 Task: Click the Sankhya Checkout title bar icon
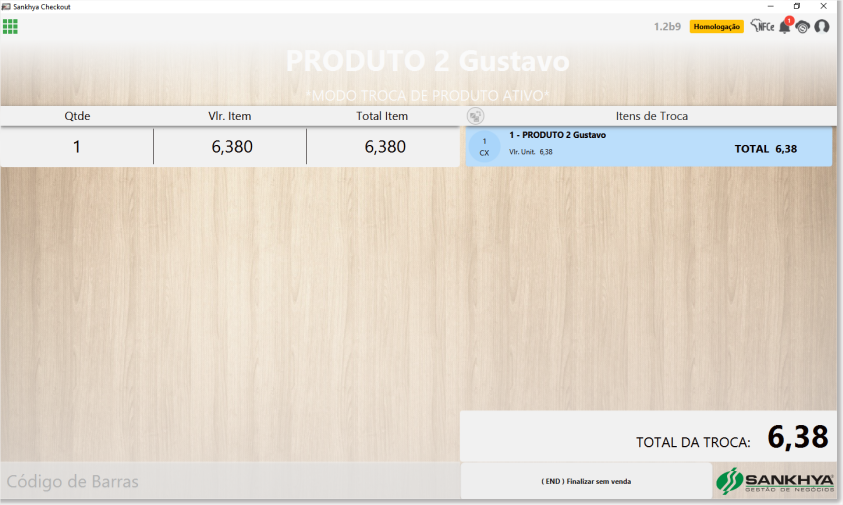(6, 6)
